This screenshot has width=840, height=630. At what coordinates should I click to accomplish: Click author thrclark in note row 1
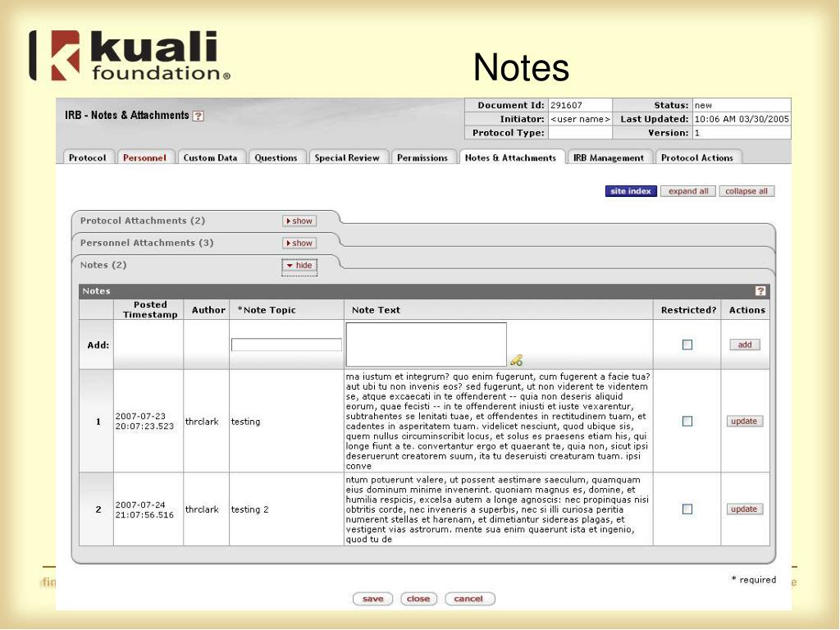202,422
